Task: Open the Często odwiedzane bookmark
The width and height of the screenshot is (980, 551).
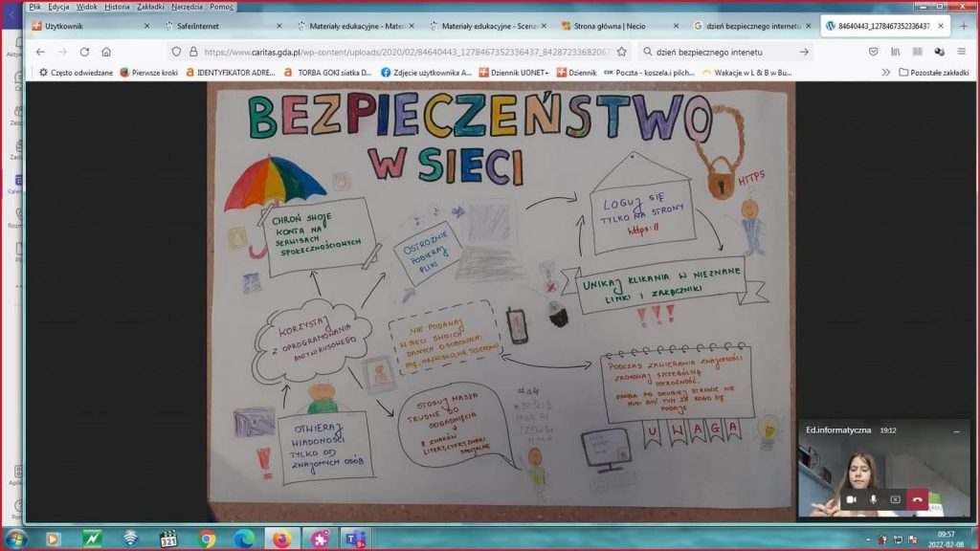Action: point(75,72)
